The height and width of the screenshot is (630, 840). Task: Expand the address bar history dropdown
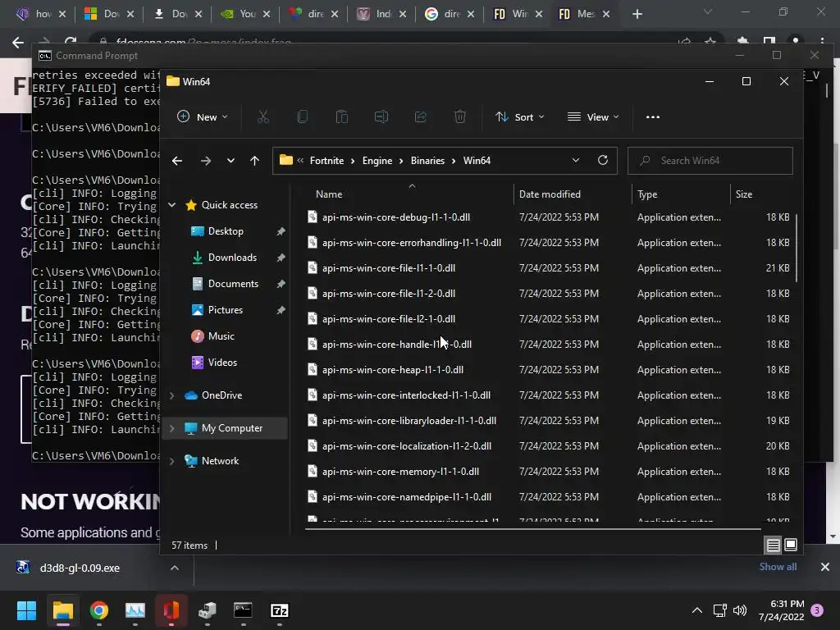coord(576,160)
